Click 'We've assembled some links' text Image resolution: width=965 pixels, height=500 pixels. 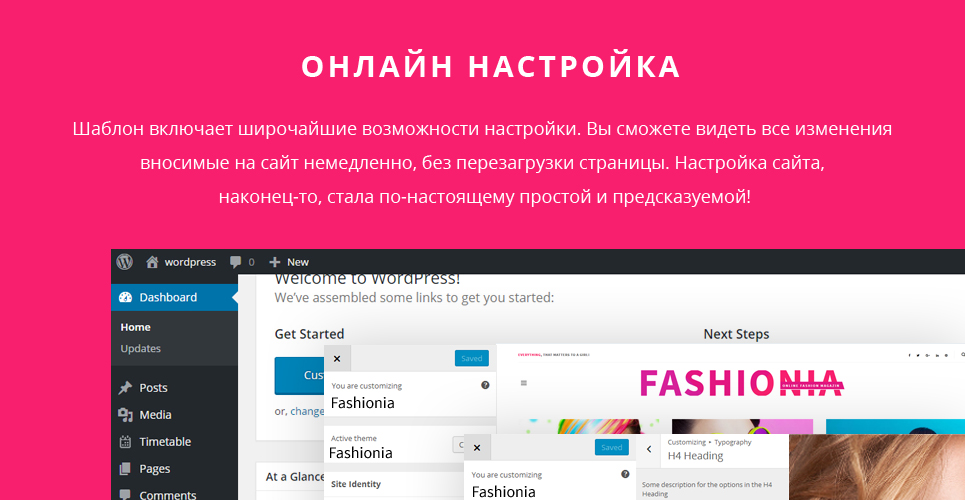[414, 298]
